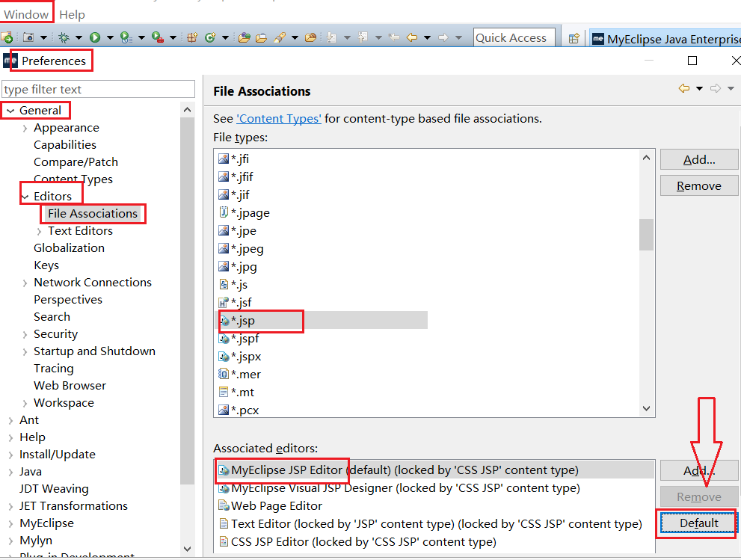Click the preferences tree scroll down arrow
Screen dimensions: 741x560
coord(187,549)
